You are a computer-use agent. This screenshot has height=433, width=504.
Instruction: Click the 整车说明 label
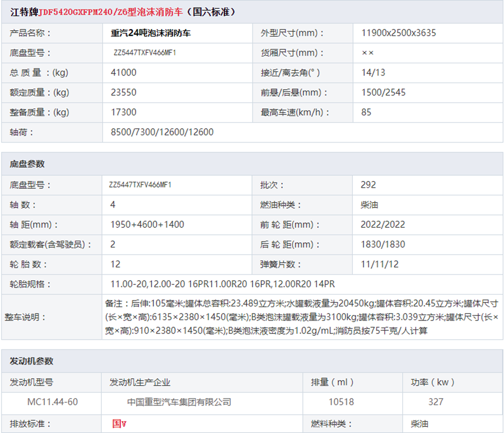coord(25,317)
